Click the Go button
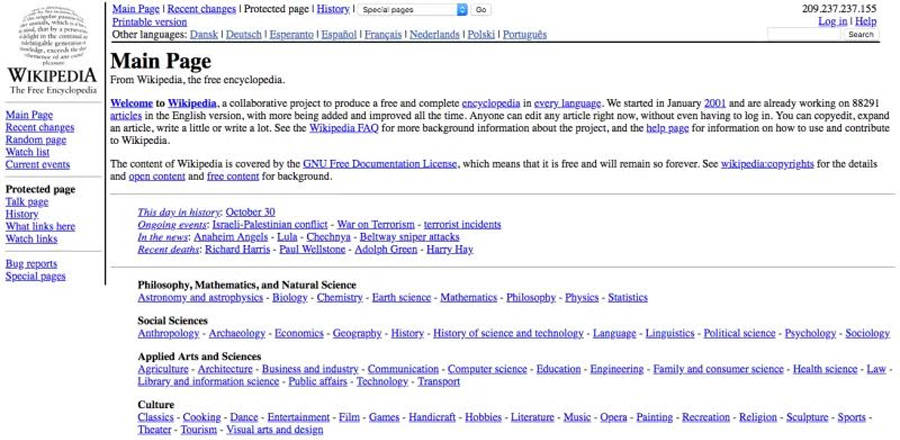Image resolution: width=900 pixels, height=440 pixels. pos(481,10)
